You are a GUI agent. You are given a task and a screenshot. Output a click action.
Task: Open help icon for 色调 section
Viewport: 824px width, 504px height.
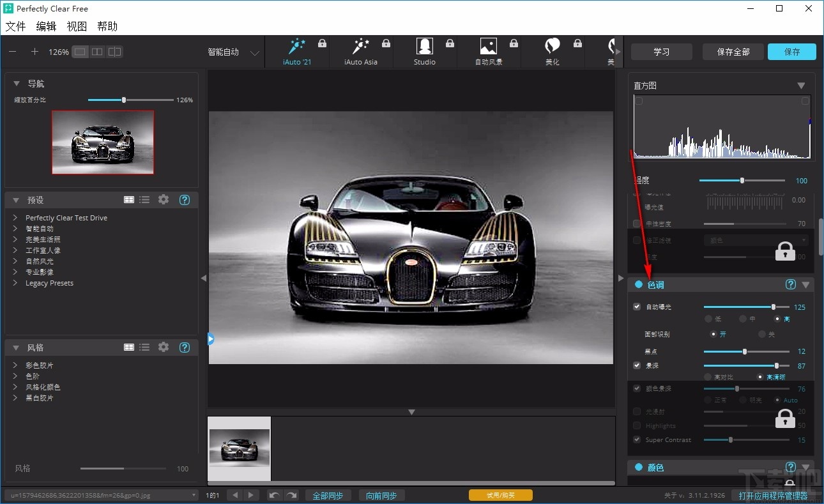click(790, 285)
